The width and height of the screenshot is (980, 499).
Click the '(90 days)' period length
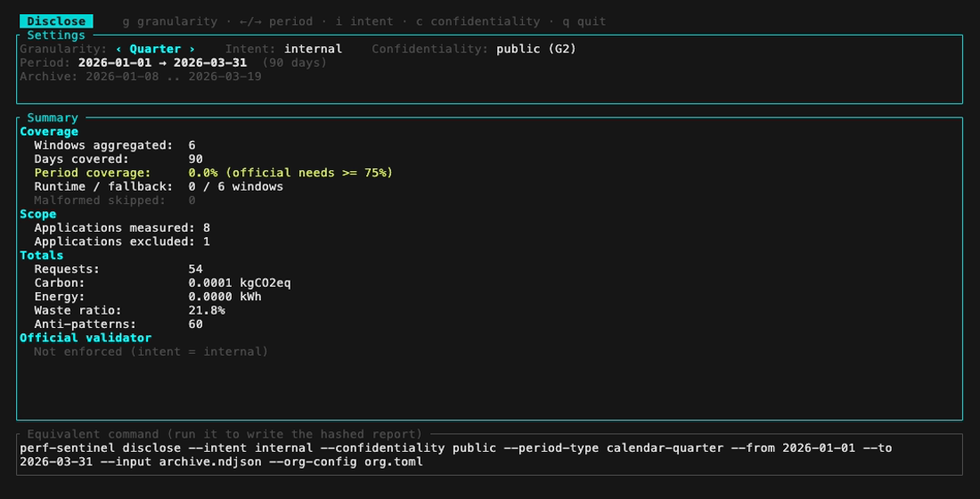coord(294,62)
